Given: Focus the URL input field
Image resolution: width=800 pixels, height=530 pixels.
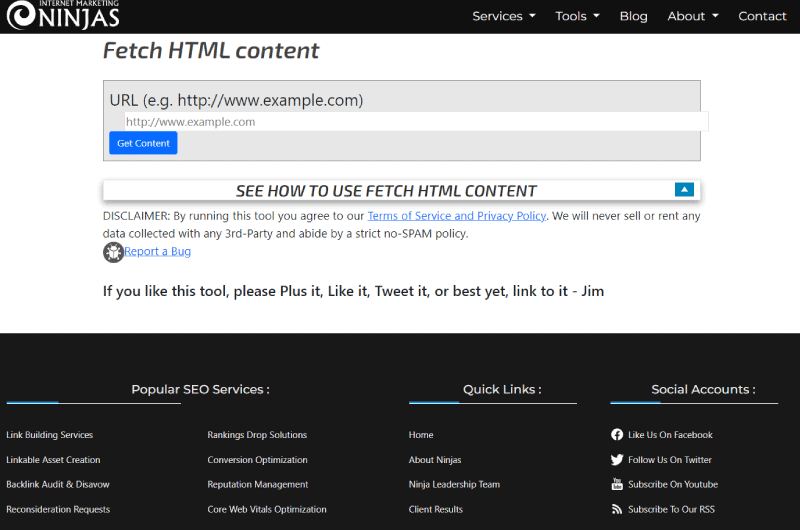Looking at the screenshot, I should 416,122.
